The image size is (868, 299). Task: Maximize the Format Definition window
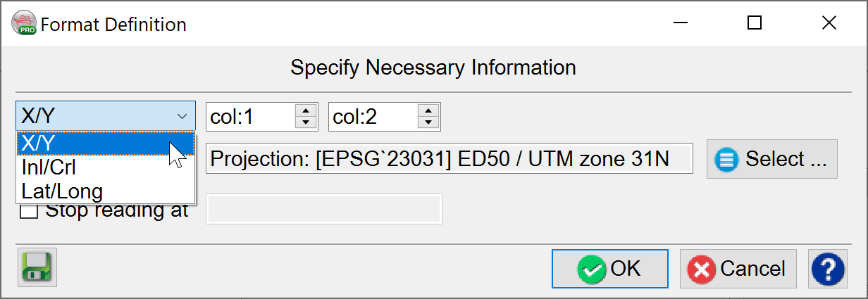click(755, 24)
